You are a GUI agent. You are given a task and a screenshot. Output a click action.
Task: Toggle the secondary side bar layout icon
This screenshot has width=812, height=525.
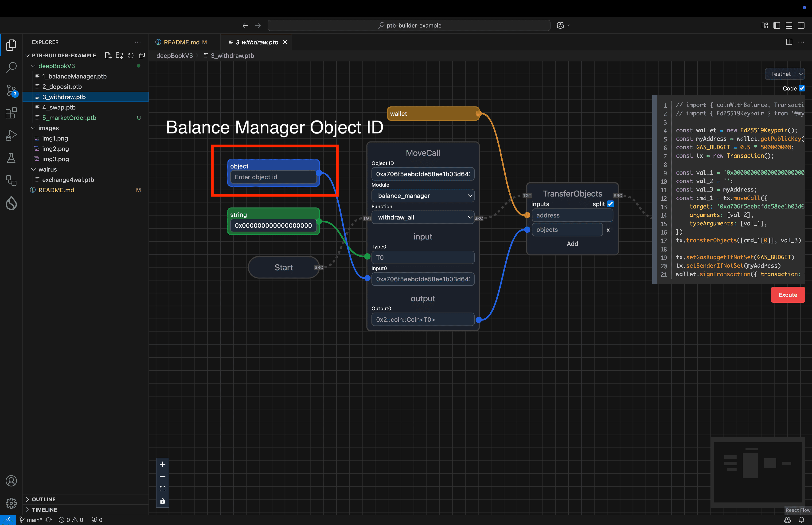tap(801, 26)
